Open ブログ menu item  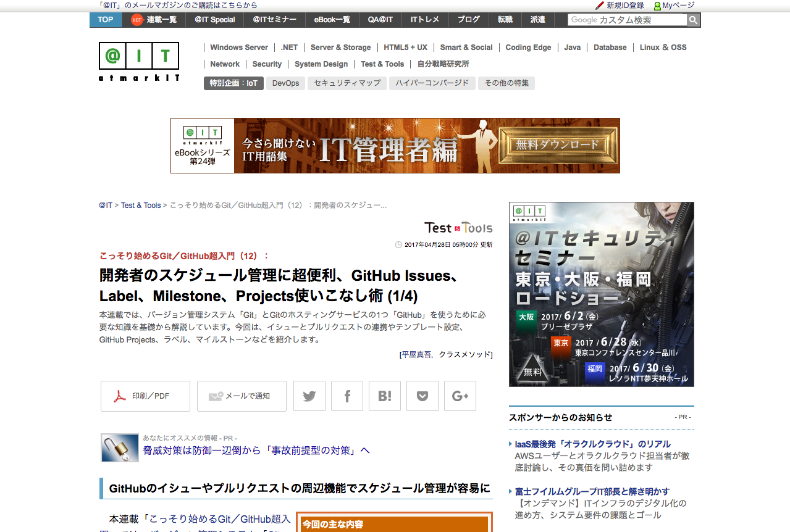point(468,20)
